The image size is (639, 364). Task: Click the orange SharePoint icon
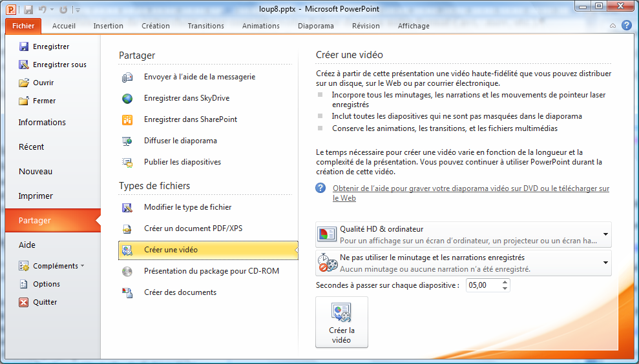pos(127,119)
